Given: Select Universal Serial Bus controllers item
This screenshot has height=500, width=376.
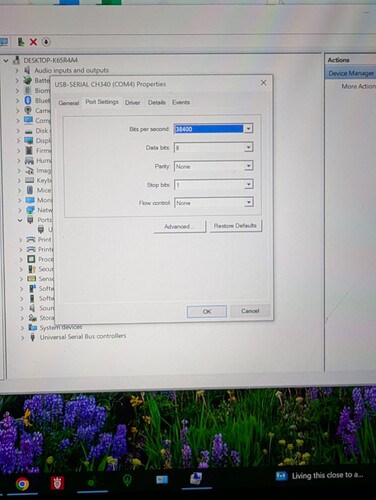Looking at the screenshot, I should coord(83,336).
